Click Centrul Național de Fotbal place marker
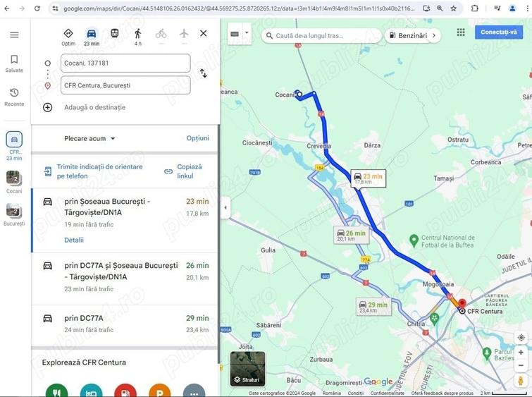Viewport: 532px width, 397px height. [x=414, y=240]
